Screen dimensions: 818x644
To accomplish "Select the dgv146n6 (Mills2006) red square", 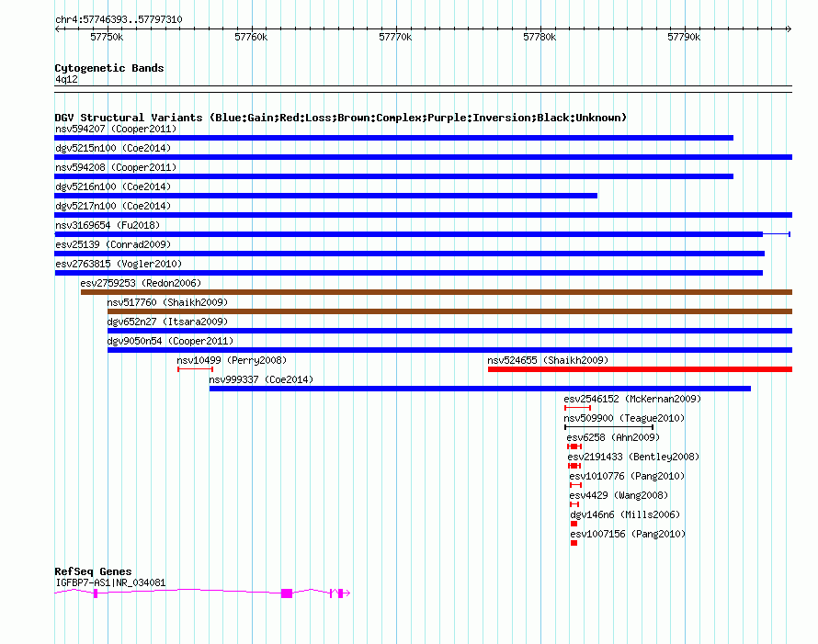I will (x=574, y=524).
